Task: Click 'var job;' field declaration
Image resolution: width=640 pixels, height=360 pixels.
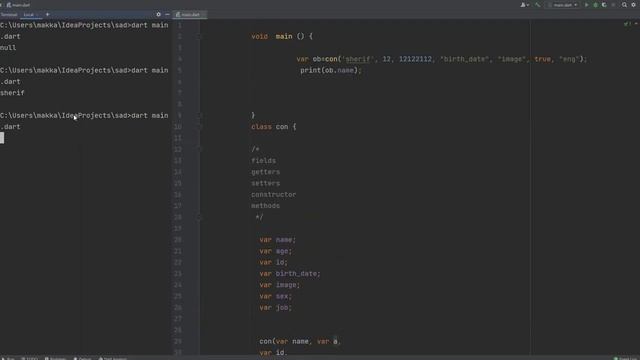Action: (276, 307)
